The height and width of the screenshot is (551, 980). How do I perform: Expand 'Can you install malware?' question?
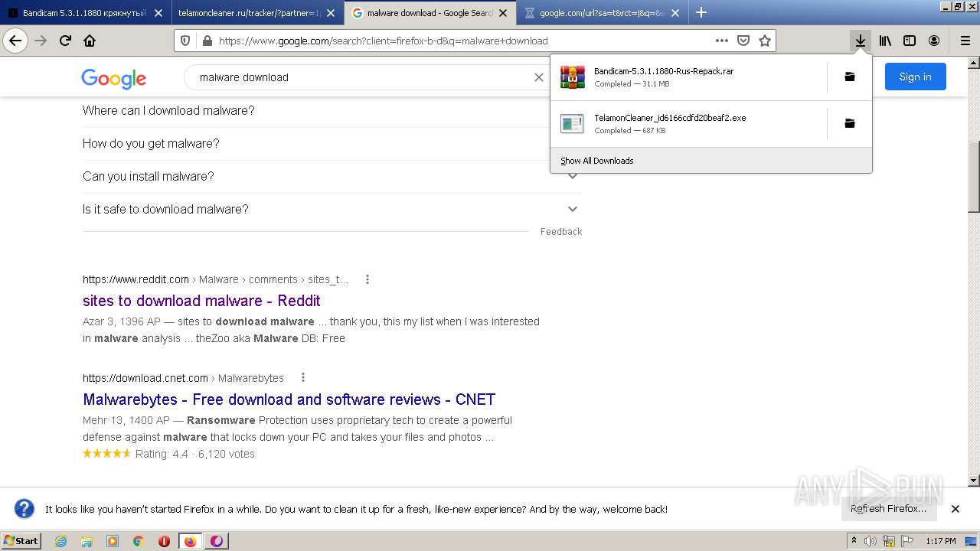point(332,176)
